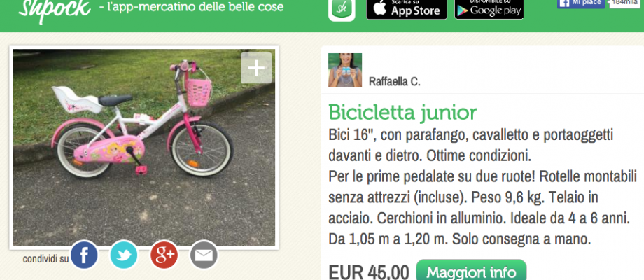Send the listing by email icon
Viewport: 644px width, 280px height.
click(x=204, y=255)
